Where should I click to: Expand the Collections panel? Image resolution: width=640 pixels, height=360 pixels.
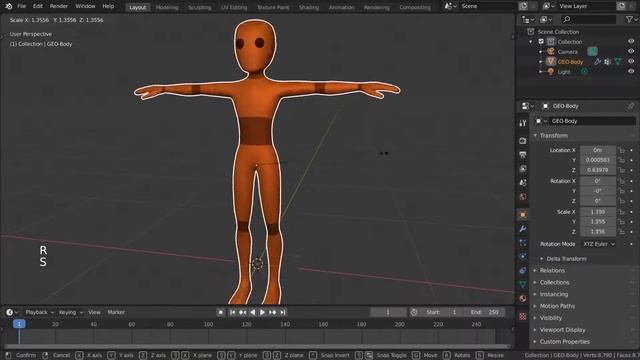pyautogui.click(x=554, y=282)
